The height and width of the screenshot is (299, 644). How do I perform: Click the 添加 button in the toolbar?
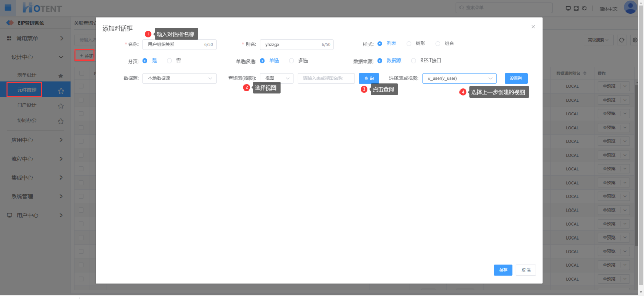[85, 55]
